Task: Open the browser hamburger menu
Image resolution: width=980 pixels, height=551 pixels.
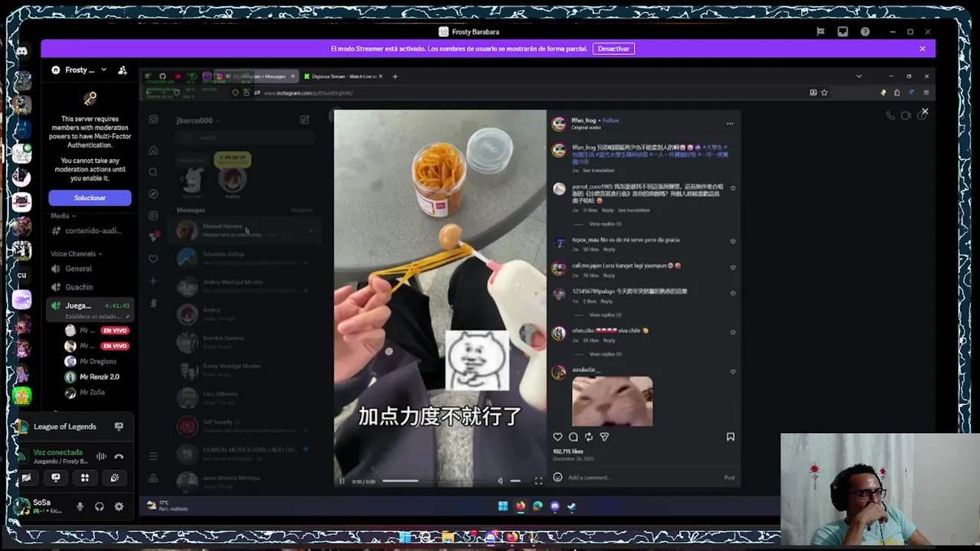Action: pyautogui.click(x=926, y=93)
